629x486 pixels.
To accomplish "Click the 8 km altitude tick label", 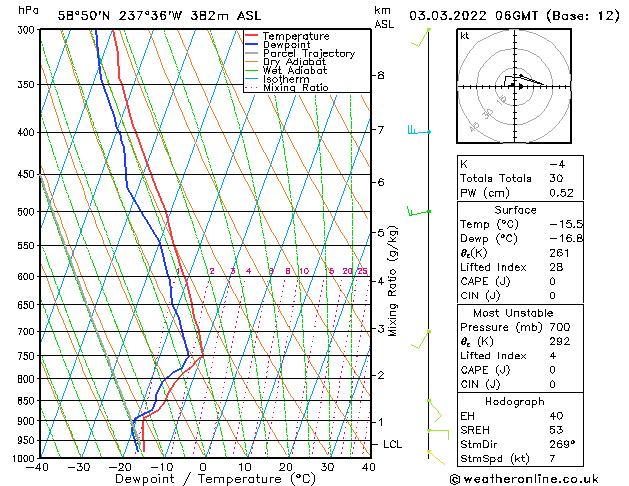I will pyautogui.click(x=380, y=75).
